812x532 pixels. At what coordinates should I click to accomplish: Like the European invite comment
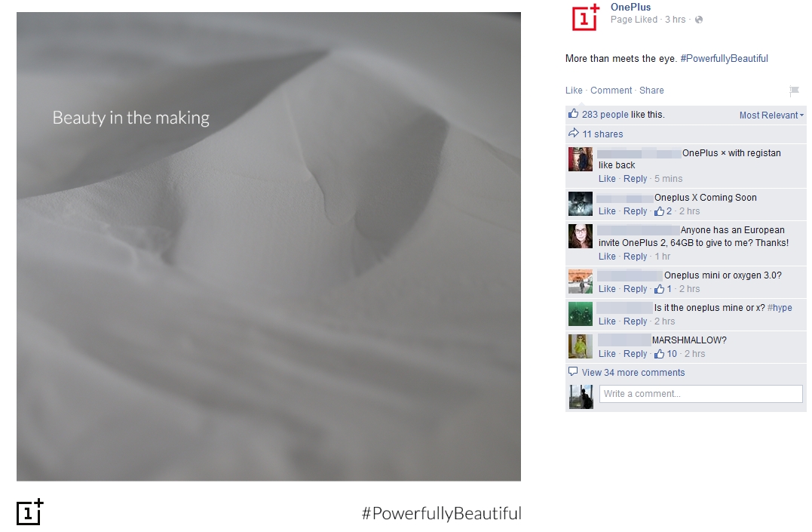607,257
